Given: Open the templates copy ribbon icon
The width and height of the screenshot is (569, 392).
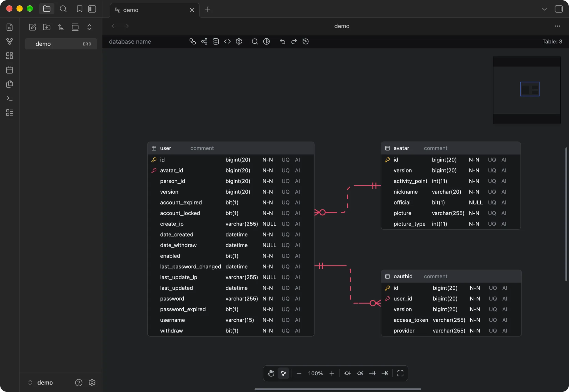Looking at the screenshot, I should (x=9, y=84).
